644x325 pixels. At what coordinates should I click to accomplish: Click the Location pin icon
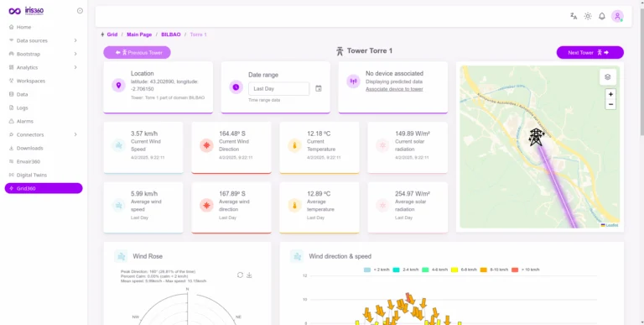119,86
